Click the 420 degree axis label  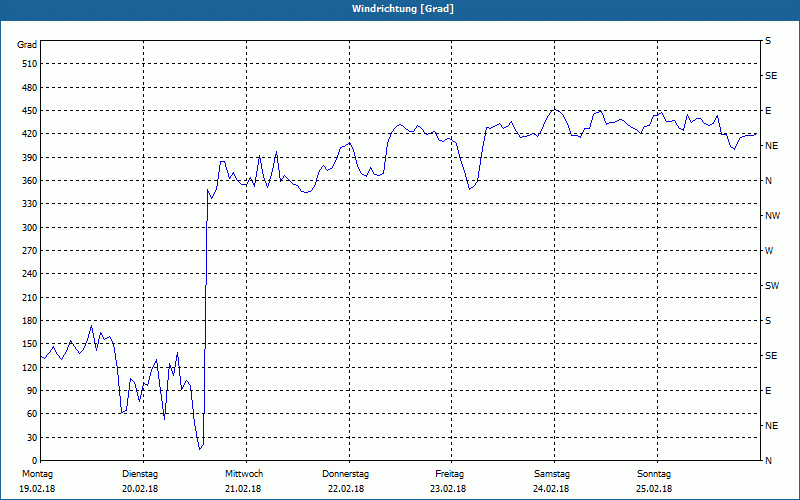coord(30,134)
